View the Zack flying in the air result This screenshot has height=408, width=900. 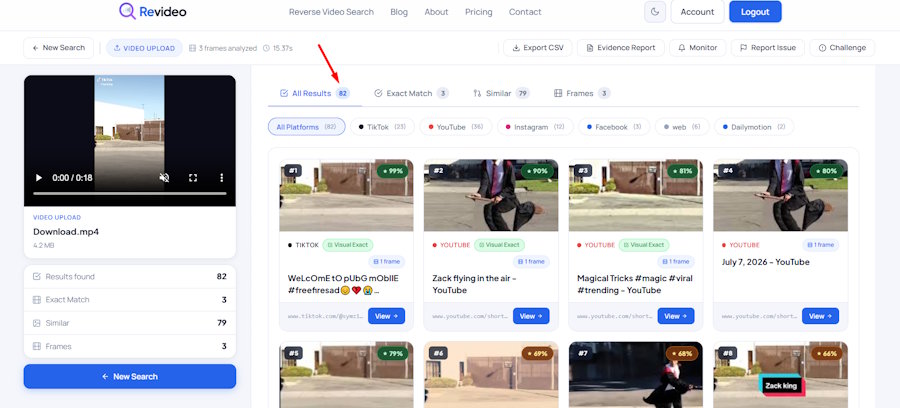531,316
